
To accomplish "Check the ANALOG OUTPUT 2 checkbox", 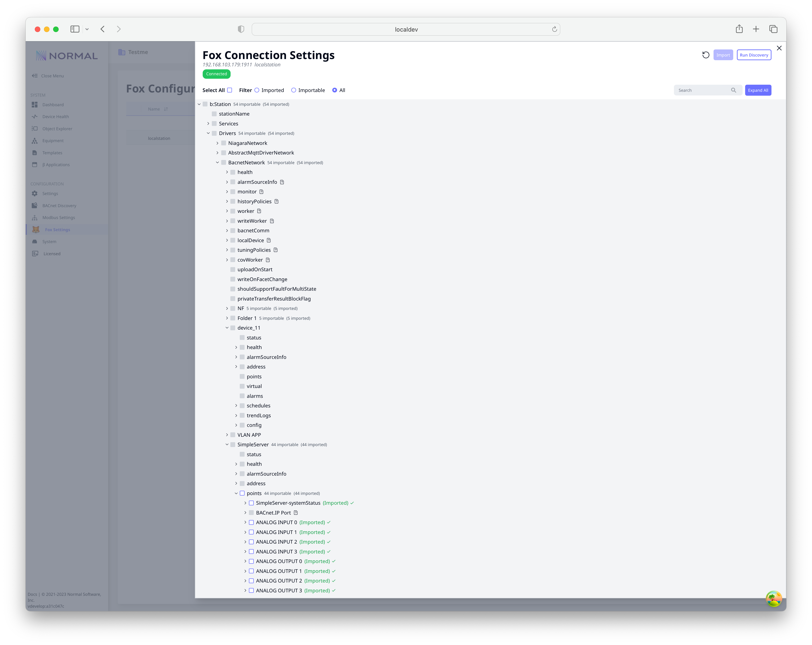I will pyautogui.click(x=251, y=581).
